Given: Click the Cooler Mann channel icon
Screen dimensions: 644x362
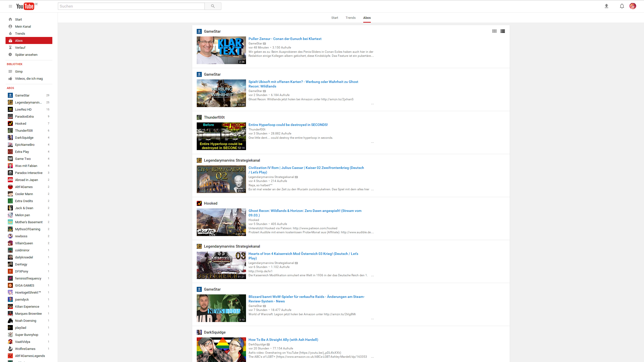Looking at the screenshot, I should [x=10, y=194].
